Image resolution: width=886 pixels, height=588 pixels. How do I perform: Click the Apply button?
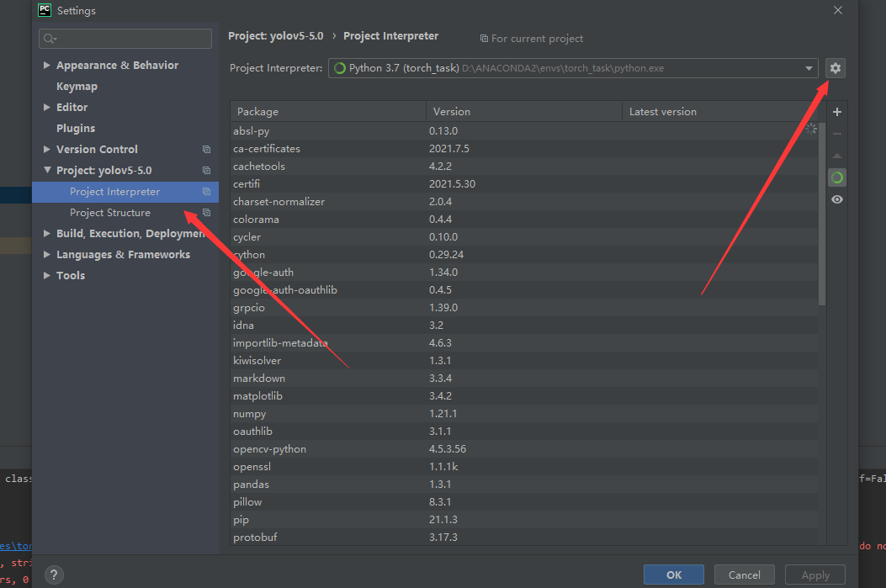[815, 575]
